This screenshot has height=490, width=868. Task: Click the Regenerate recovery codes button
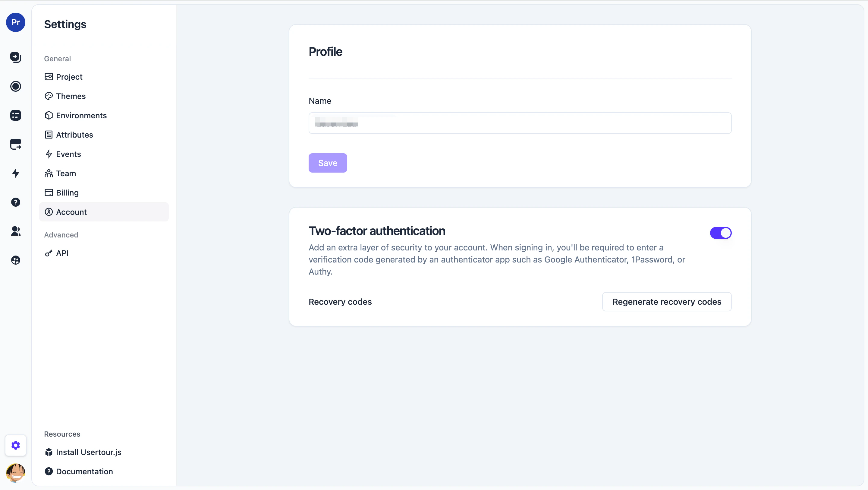[667, 302]
